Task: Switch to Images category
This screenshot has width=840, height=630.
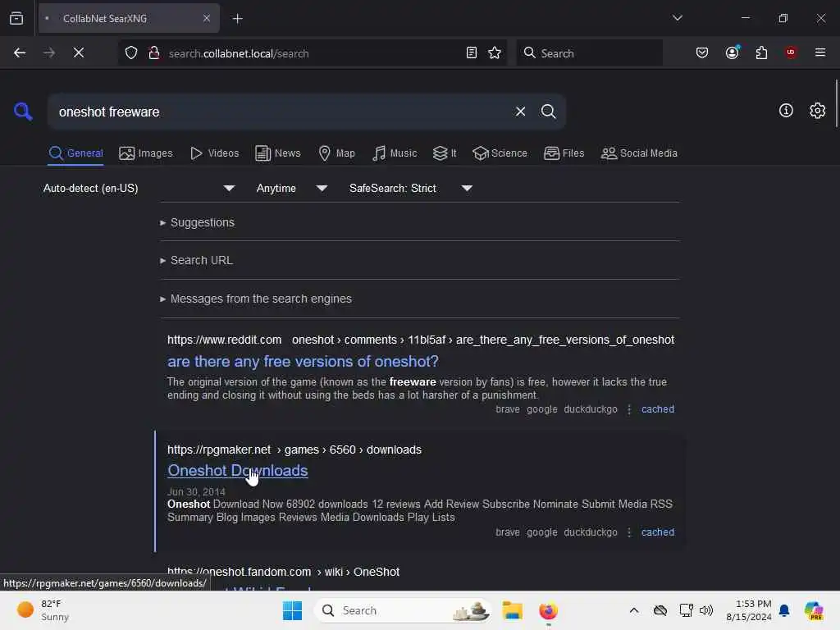Action: tap(146, 153)
